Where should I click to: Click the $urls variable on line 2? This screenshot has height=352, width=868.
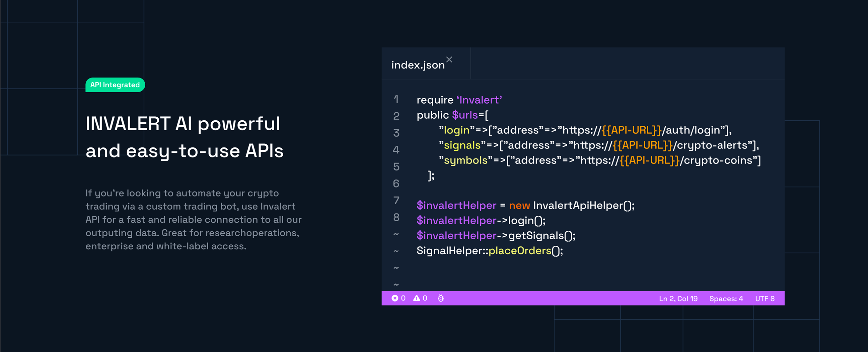tap(465, 115)
